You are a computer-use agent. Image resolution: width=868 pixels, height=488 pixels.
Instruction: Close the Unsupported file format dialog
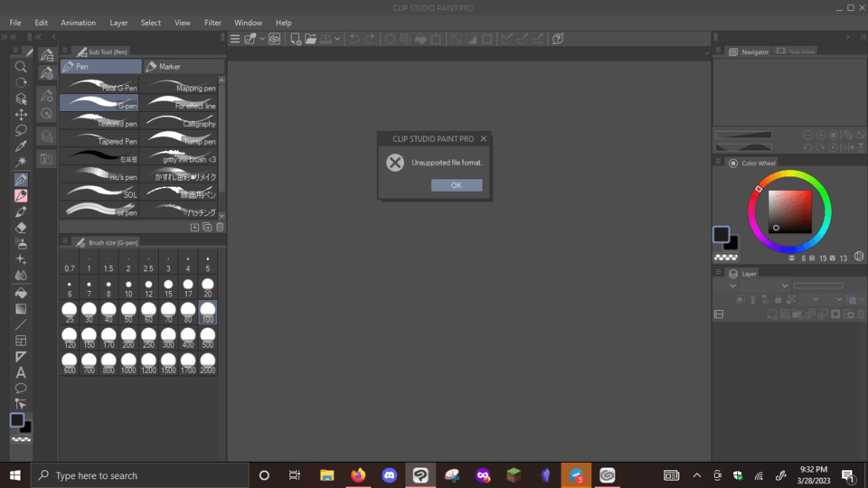[483, 139]
